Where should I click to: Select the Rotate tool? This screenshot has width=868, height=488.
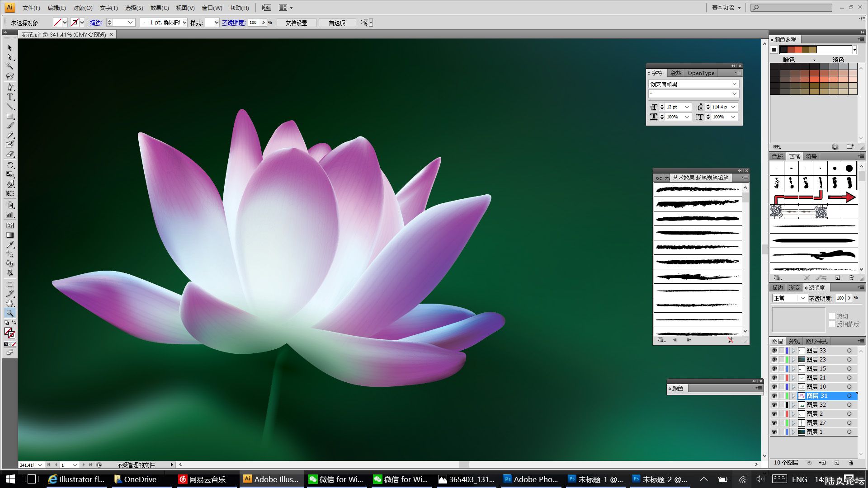tap(10, 165)
